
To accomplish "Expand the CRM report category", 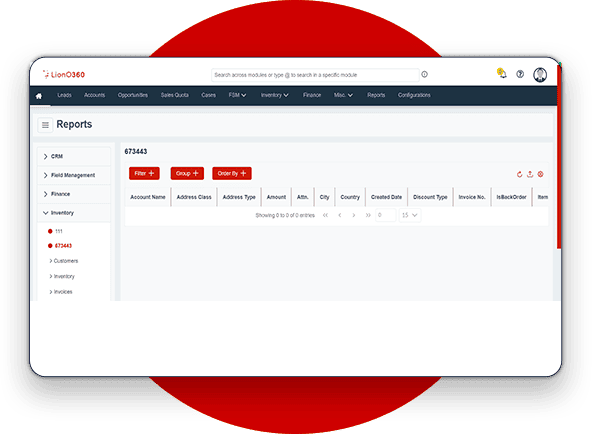I will (x=74, y=156).
